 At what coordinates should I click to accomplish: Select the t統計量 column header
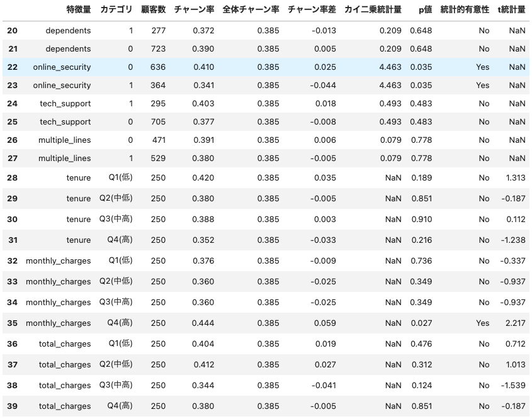click(x=511, y=9)
